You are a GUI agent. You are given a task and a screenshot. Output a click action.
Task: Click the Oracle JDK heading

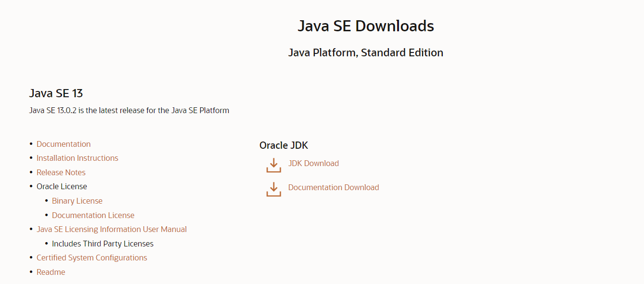tap(283, 145)
